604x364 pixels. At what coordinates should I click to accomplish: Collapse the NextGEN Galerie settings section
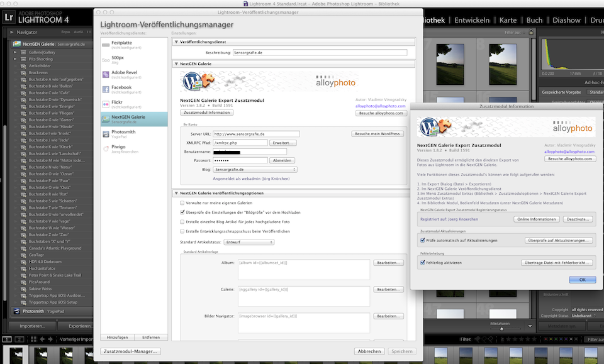pyautogui.click(x=176, y=64)
